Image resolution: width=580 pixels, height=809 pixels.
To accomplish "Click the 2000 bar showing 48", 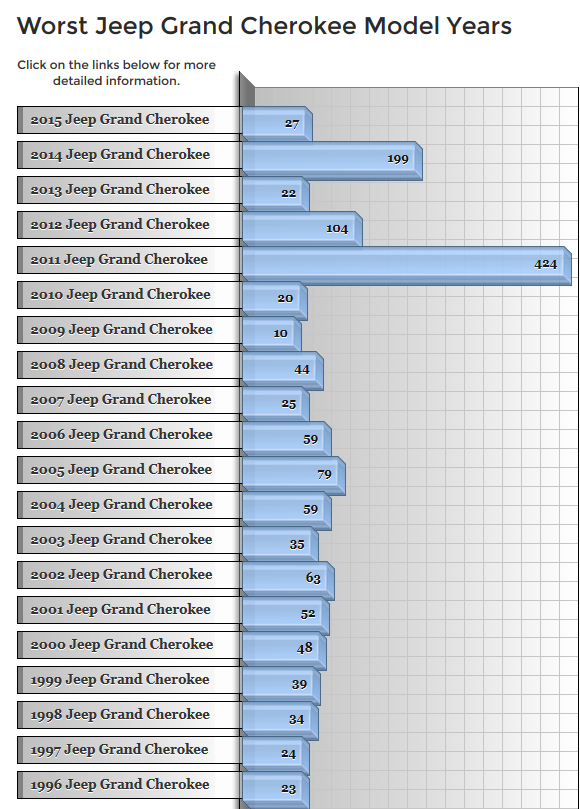I will click(x=284, y=651).
